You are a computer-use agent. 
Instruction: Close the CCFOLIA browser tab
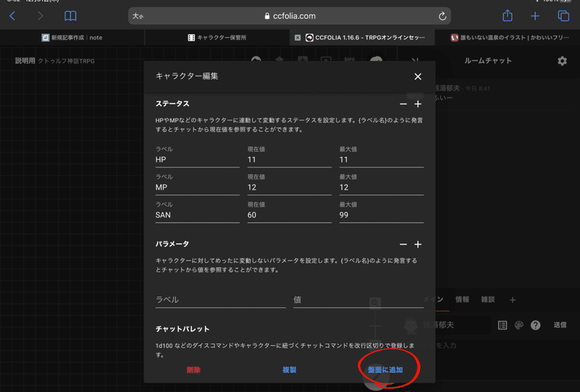(x=297, y=38)
